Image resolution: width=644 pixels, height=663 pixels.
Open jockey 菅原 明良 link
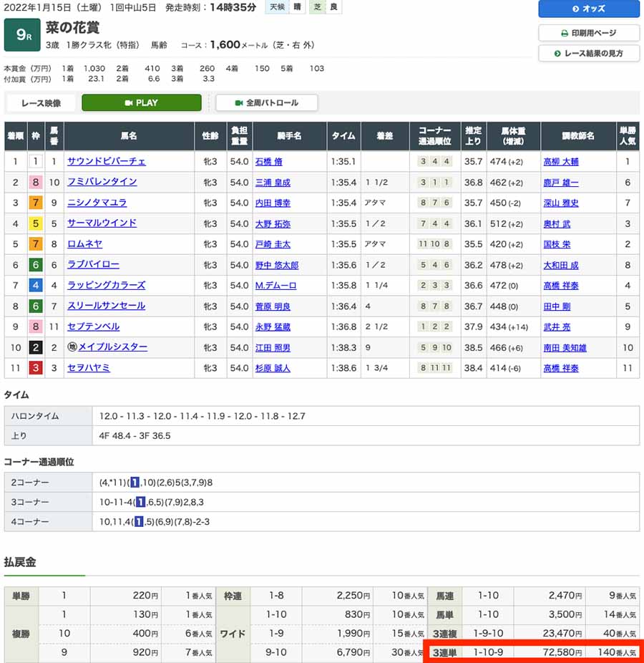click(273, 306)
